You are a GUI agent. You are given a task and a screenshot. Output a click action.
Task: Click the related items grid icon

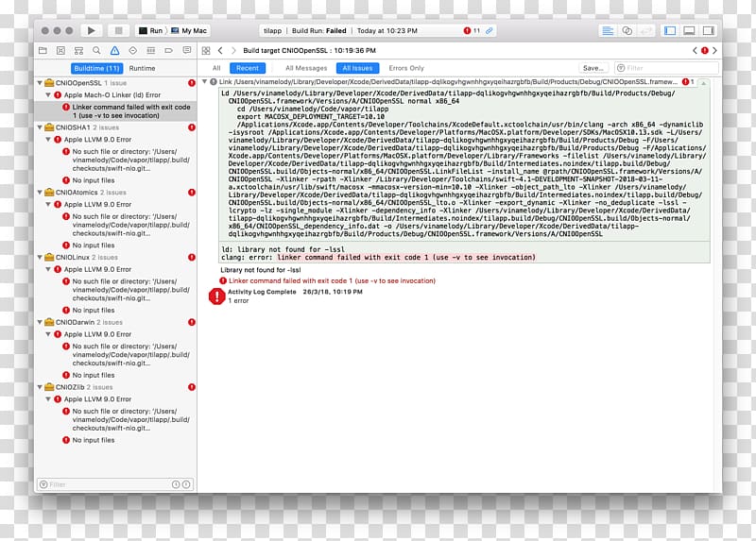(206, 50)
